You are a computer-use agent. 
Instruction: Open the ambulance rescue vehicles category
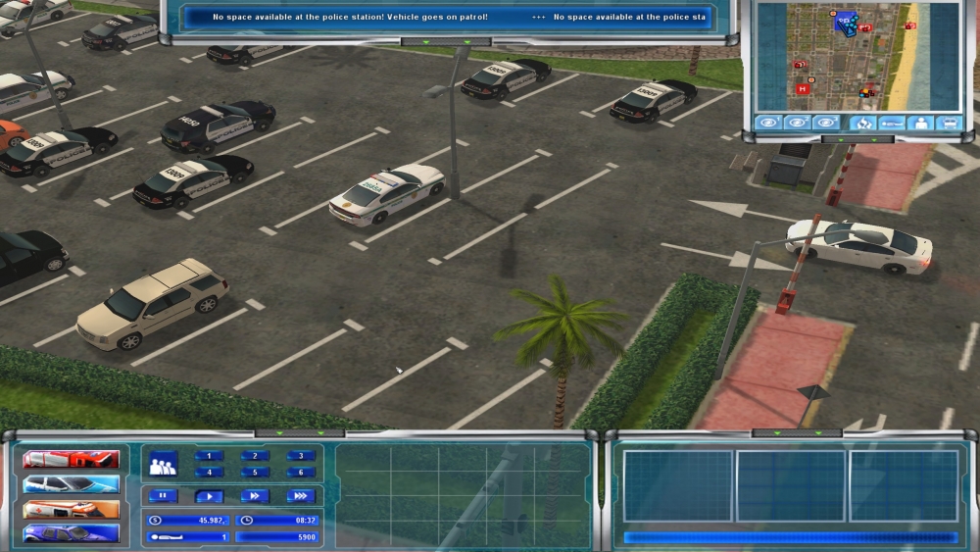tap(71, 509)
